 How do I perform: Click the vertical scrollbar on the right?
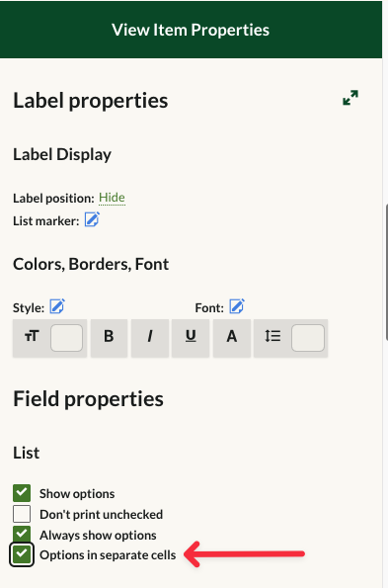click(386, 272)
